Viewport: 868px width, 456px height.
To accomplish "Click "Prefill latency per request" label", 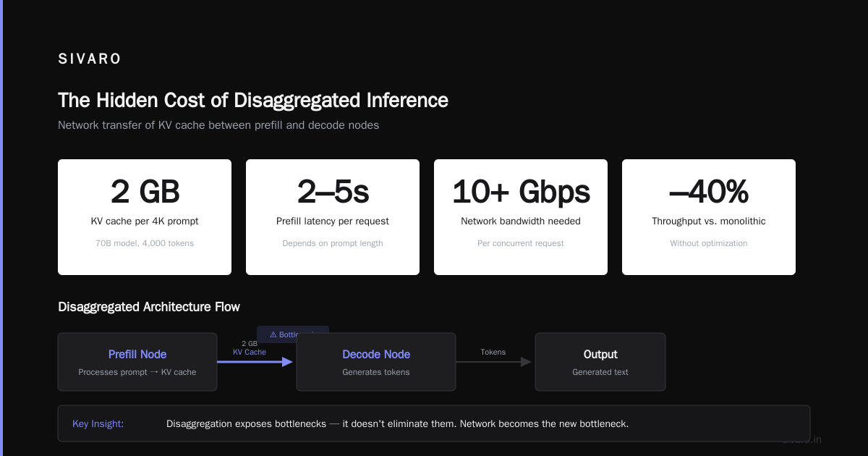I will coord(333,221).
